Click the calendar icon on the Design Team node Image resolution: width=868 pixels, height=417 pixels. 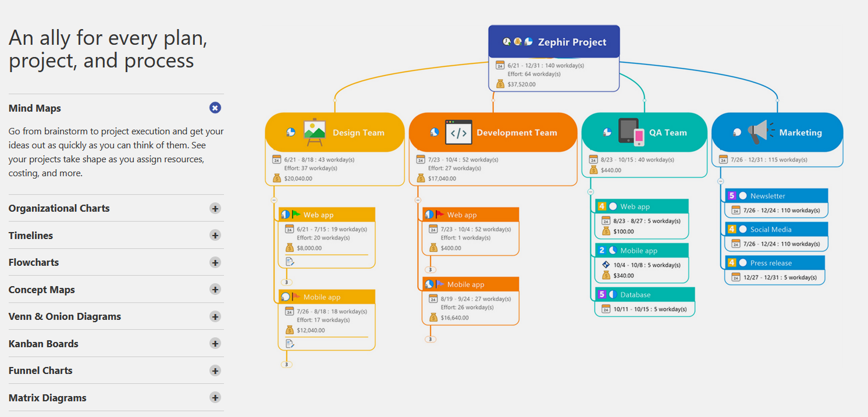coord(278,159)
